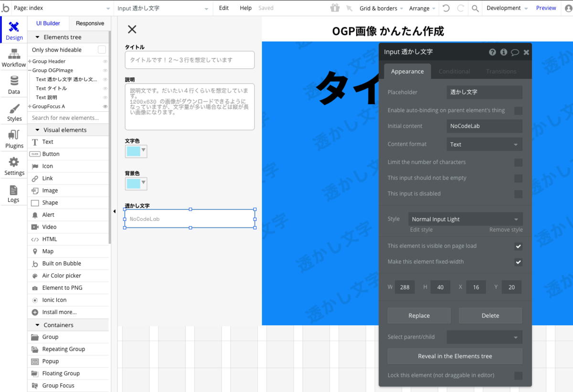Open the Help menu

point(245,8)
